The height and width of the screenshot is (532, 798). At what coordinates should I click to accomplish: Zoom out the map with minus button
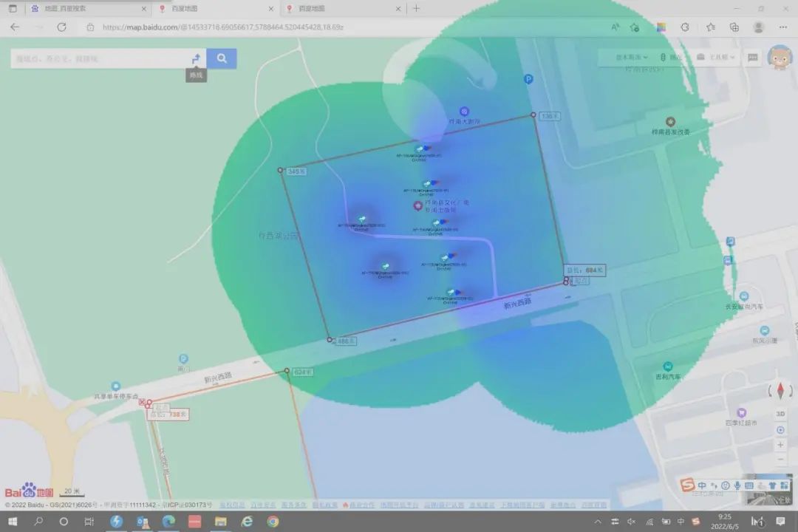point(780,459)
